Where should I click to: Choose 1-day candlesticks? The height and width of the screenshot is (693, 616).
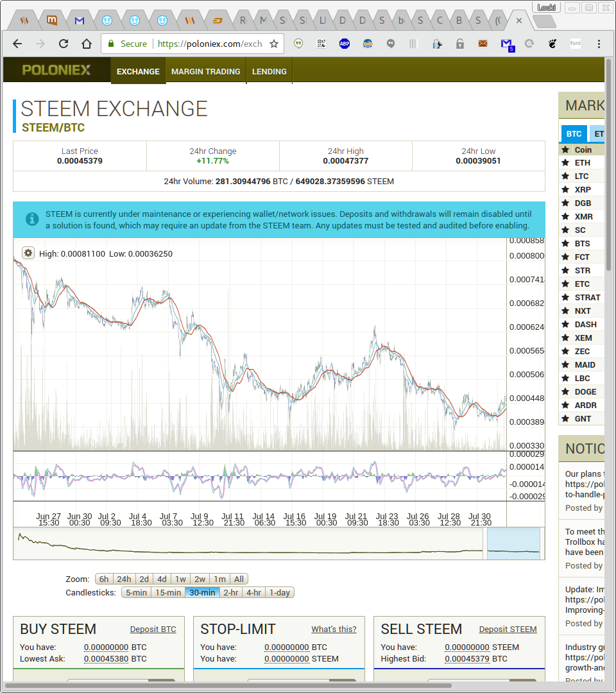(x=280, y=592)
